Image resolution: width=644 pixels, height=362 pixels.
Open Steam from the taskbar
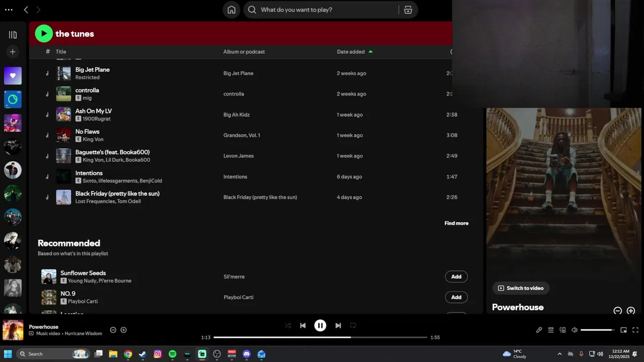click(x=143, y=354)
